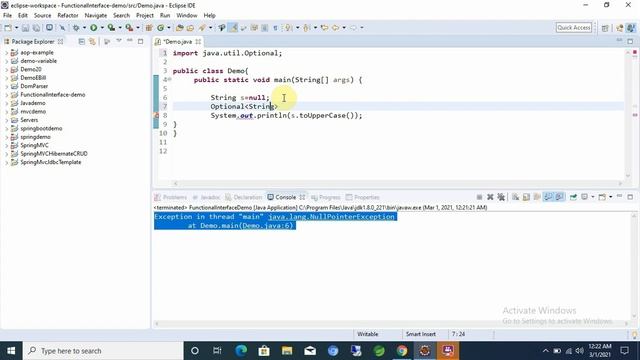The width and height of the screenshot is (640, 360).
Task: Open the Open Console dropdown arrow
Action: click(x=611, y=197)
